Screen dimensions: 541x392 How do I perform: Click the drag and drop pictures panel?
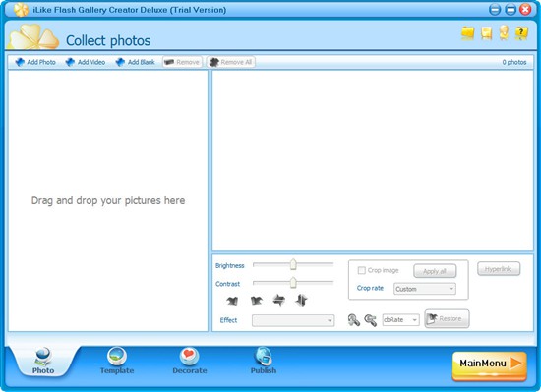pos(108,200)
